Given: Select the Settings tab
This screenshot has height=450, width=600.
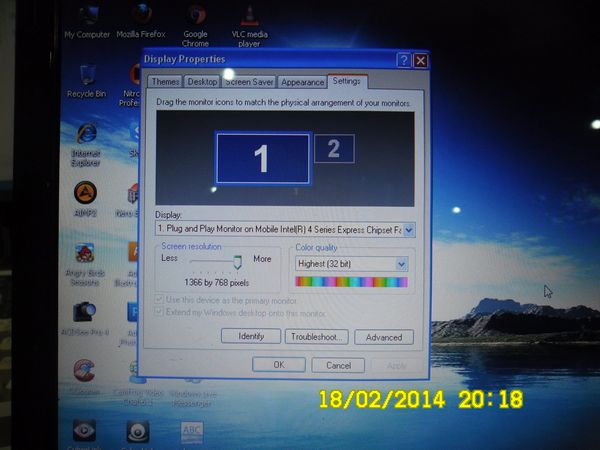Looking at the screenshot, I should click(x=347, y=81).
